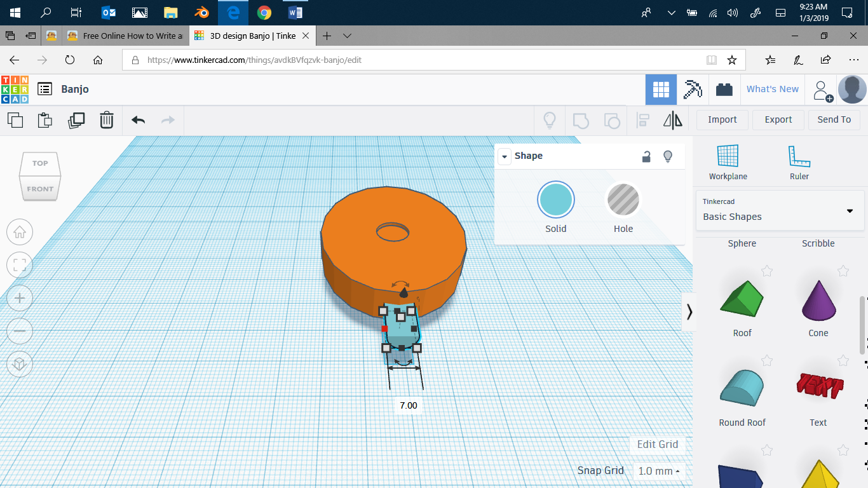
Task: Collapse the Shape panel arrow
Action: [505, 156]
